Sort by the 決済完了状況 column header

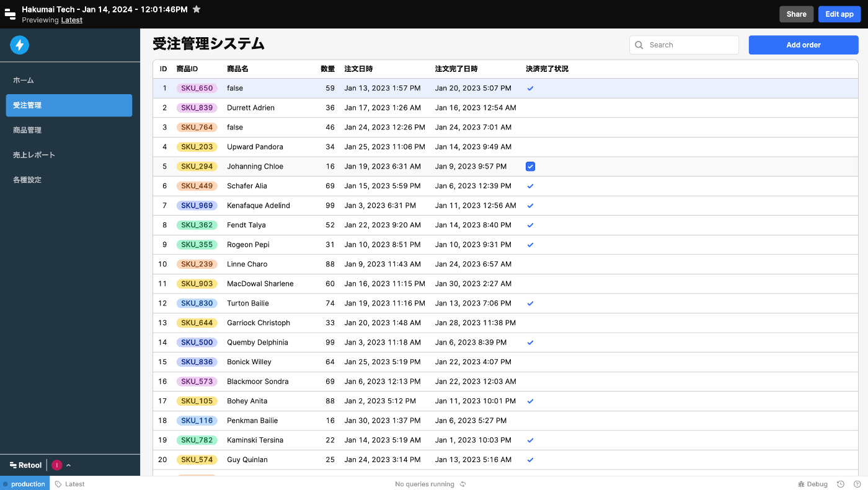pos(547,69)
